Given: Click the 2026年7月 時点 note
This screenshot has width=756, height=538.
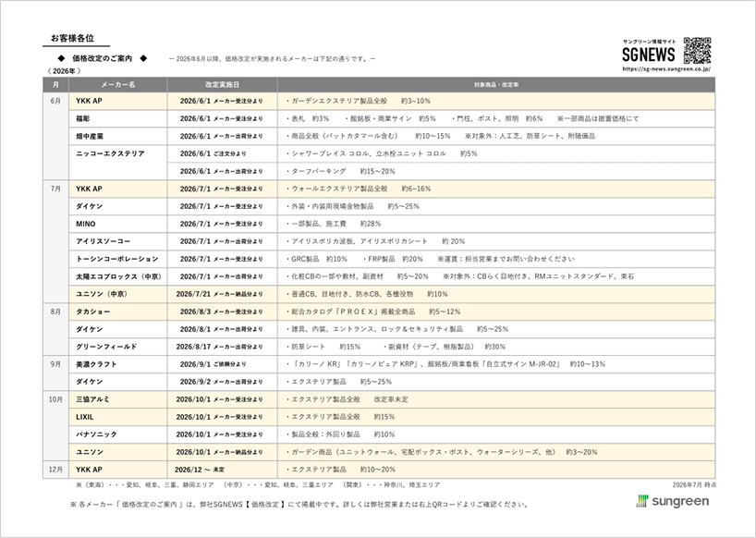Looking at the screenshot, I should (x=694, y=485).
